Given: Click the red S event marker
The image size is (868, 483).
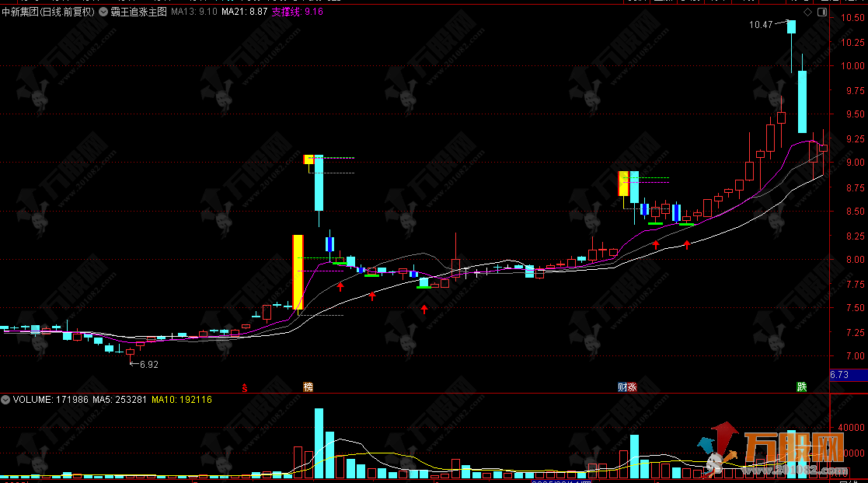Looking at the screenshot, I should [x=244, y=388].
